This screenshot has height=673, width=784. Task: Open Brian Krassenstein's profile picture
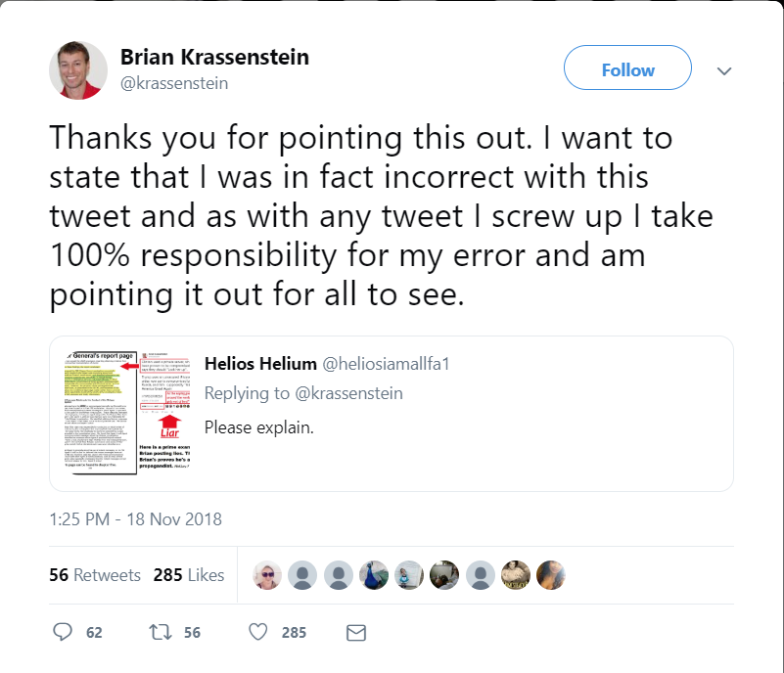tap(78, 70)
